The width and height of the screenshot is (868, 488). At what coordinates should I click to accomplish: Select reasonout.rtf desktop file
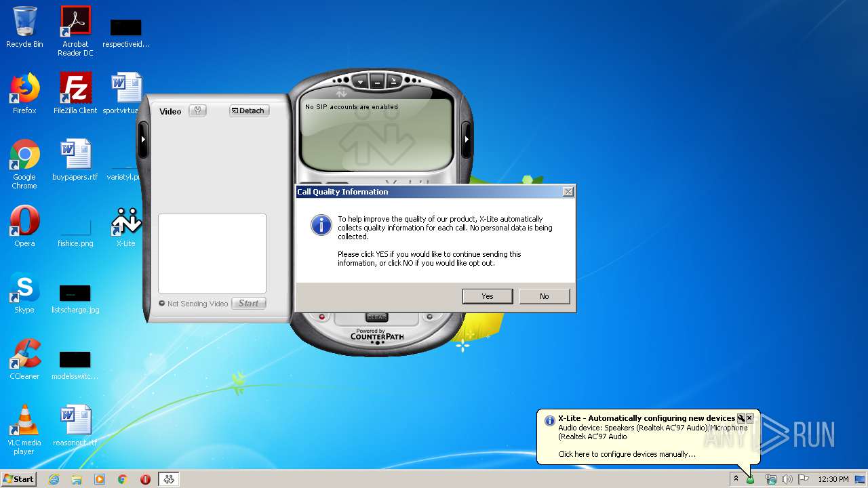pyautogui.click(x=75, y=426)
